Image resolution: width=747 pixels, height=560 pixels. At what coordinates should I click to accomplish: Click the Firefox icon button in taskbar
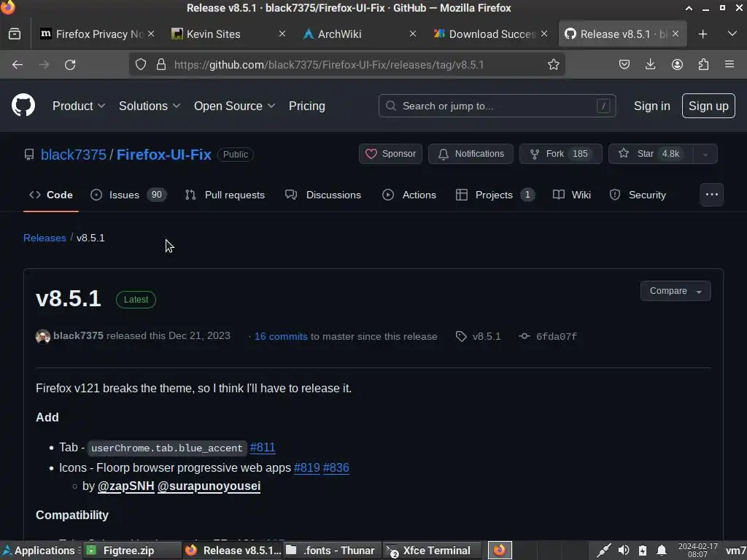500,550
